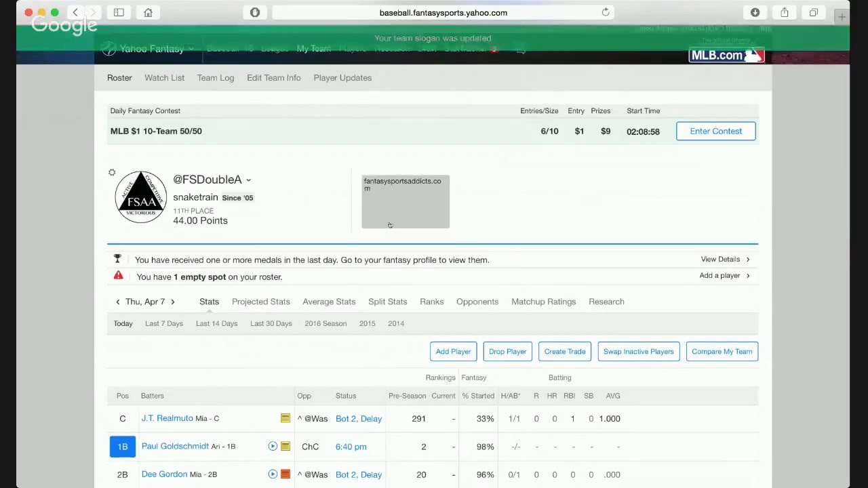Switch to Average Stats tab
868x488 pixels.
329,302
